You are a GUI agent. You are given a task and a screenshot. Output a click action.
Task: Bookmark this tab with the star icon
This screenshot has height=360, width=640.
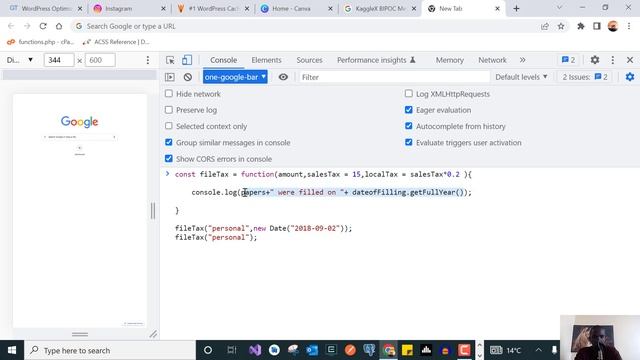[x=561, y=26]
